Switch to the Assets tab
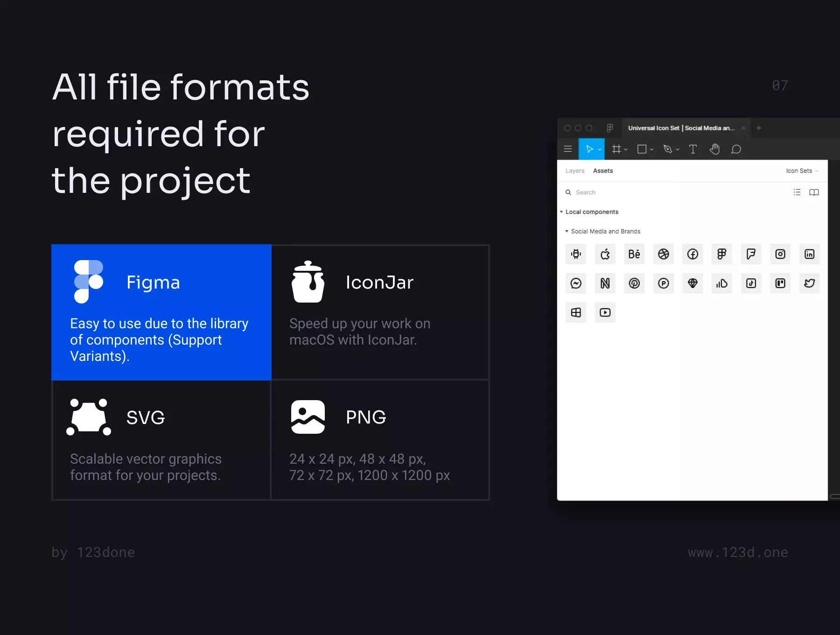 [x=603, y=171]
